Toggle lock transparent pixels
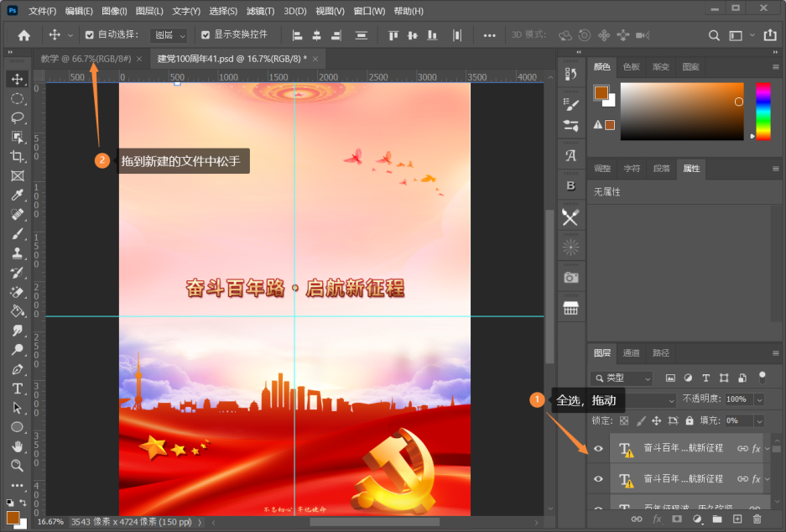 624,420
